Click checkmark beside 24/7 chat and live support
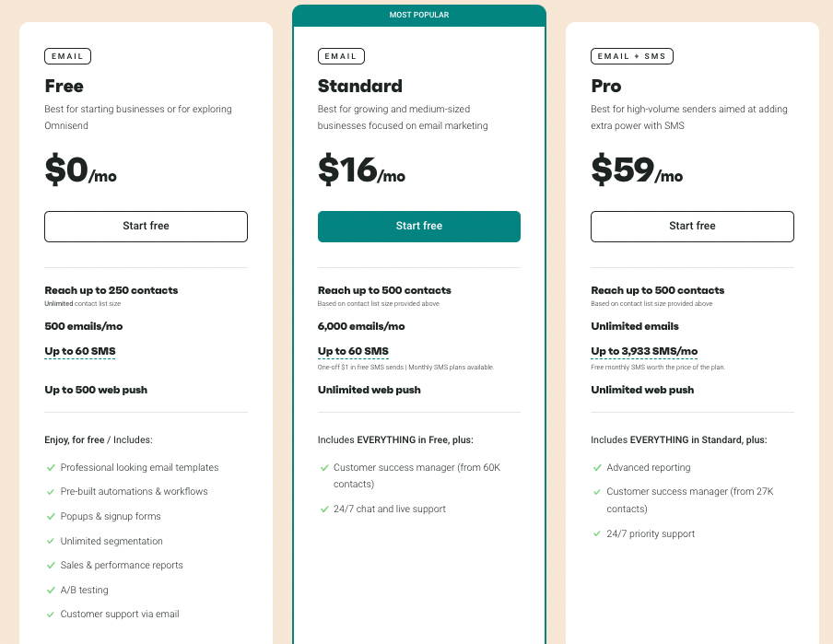833x644 pixels. pyautogui.click(x=324, y=509)
